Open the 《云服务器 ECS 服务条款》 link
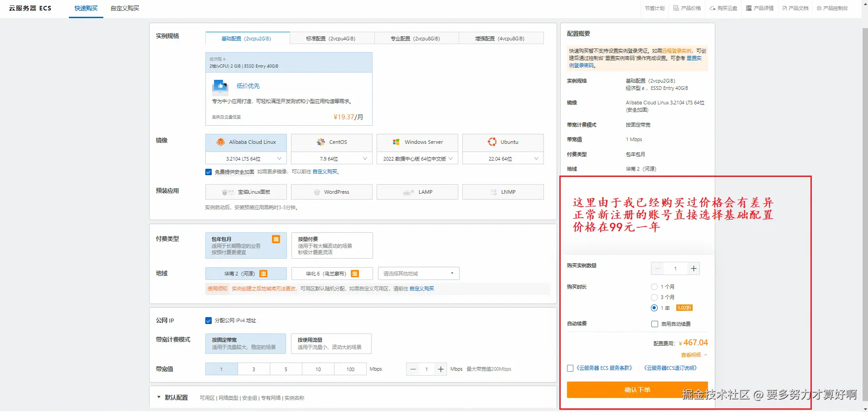868x412 pixels. [604, 368]
